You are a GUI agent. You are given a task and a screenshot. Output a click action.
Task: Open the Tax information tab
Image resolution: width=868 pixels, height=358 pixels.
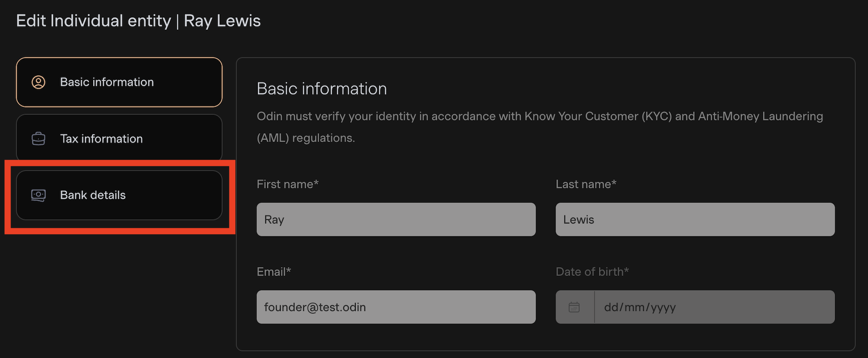[119, 138]
